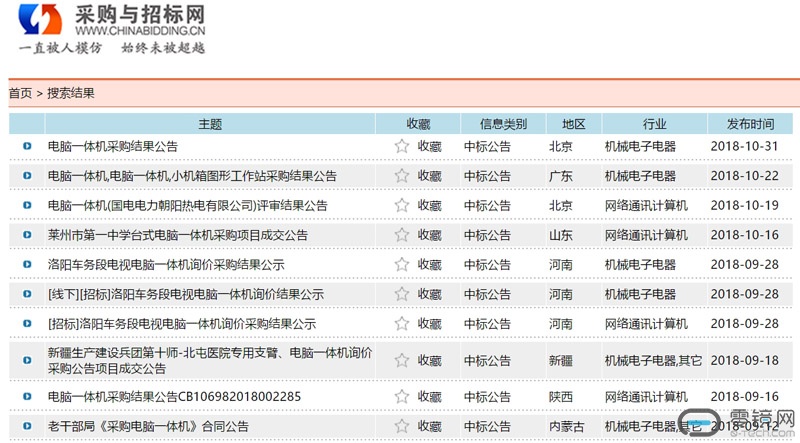Expand row arrow beside 国电电力朝阳热电 entry
800x443 pixels.
(x=27, y=206)
